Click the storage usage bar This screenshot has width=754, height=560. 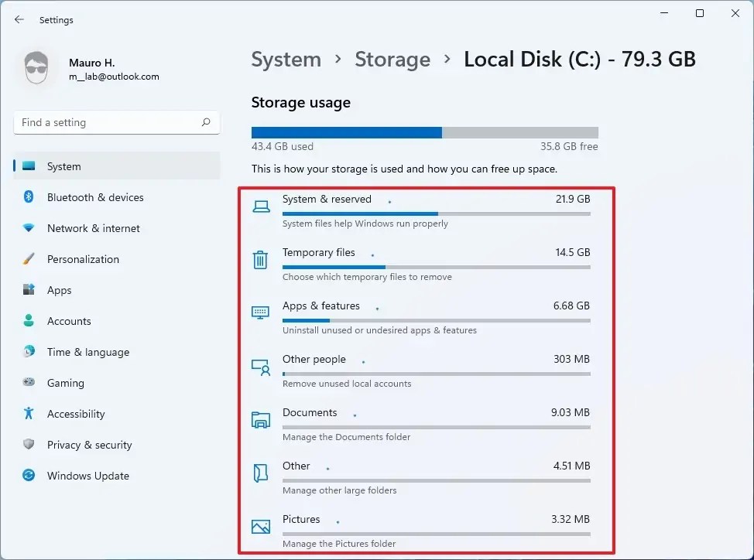coord(424,131)
